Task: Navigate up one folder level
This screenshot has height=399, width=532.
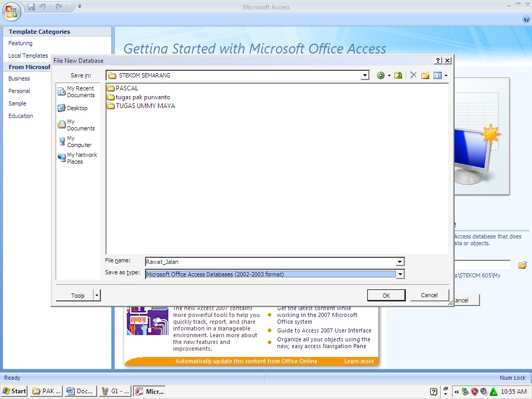Action: tap(398, 75)
